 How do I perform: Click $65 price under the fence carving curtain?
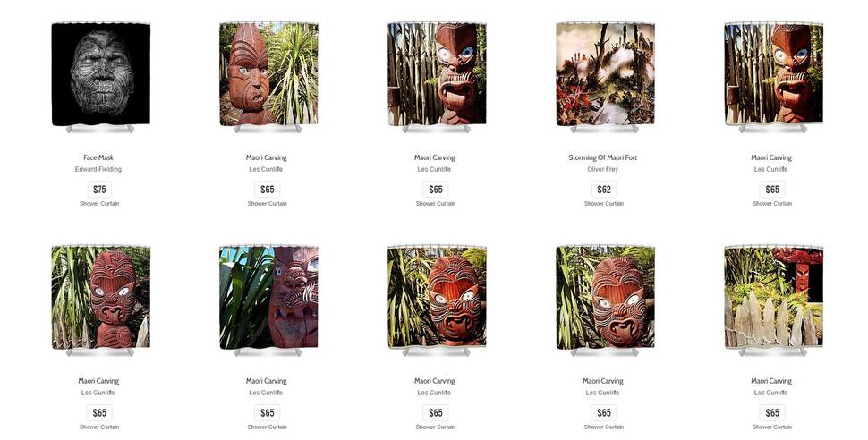pyautogui.click(x=772, y=413)
